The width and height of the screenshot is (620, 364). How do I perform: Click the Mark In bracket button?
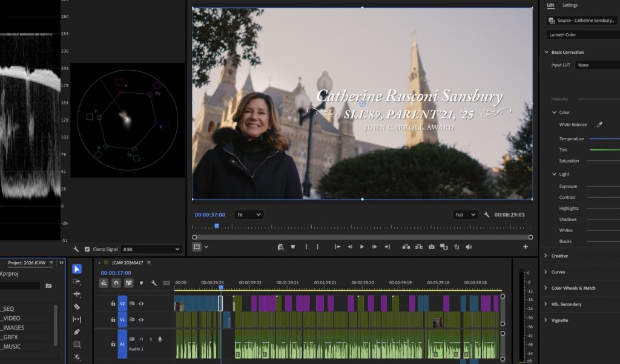tap(306, 247)
